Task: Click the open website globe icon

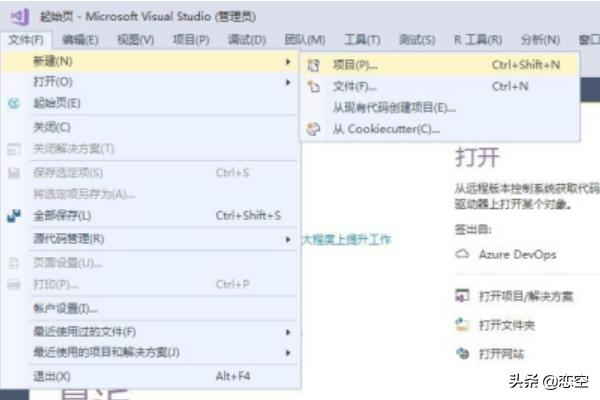Action: 463,353
